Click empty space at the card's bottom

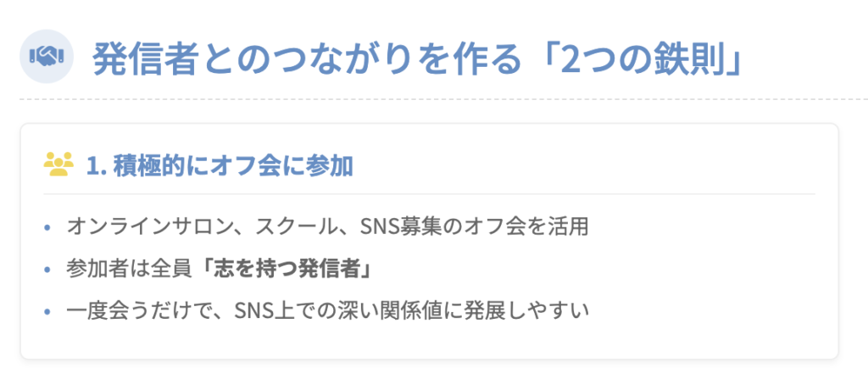pyautogui.click(x=430, y=342)
